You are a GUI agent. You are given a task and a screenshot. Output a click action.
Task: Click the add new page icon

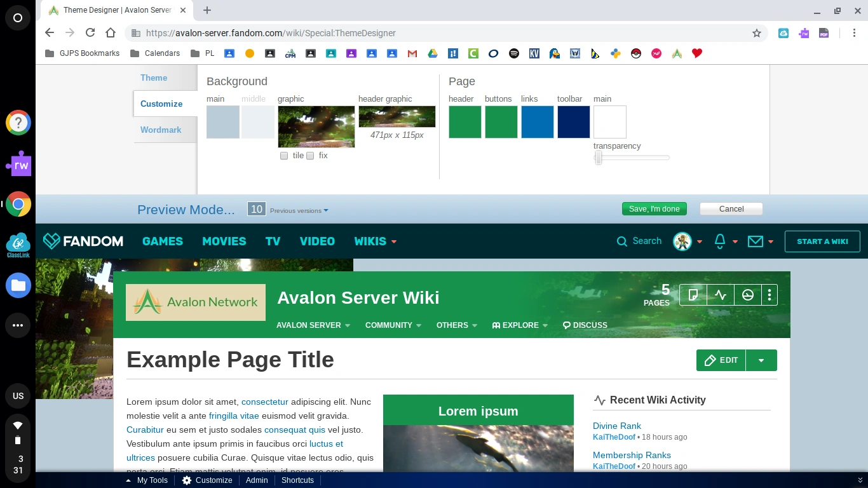(x=693, y=295)
